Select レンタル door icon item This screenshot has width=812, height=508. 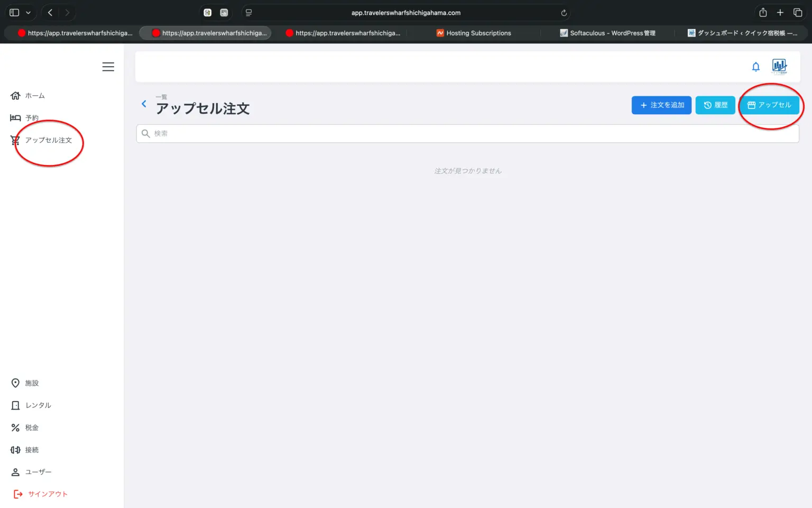[38, 405]
